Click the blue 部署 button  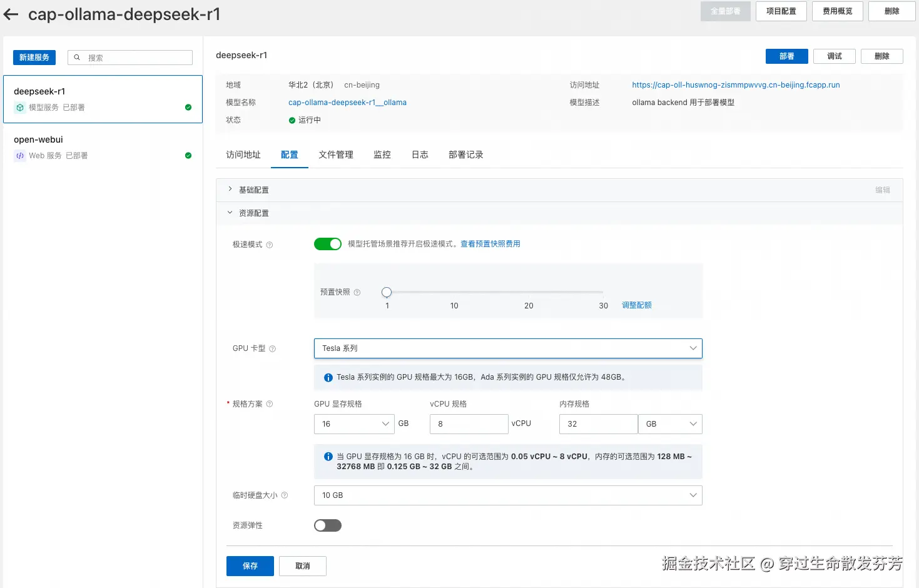787,56
